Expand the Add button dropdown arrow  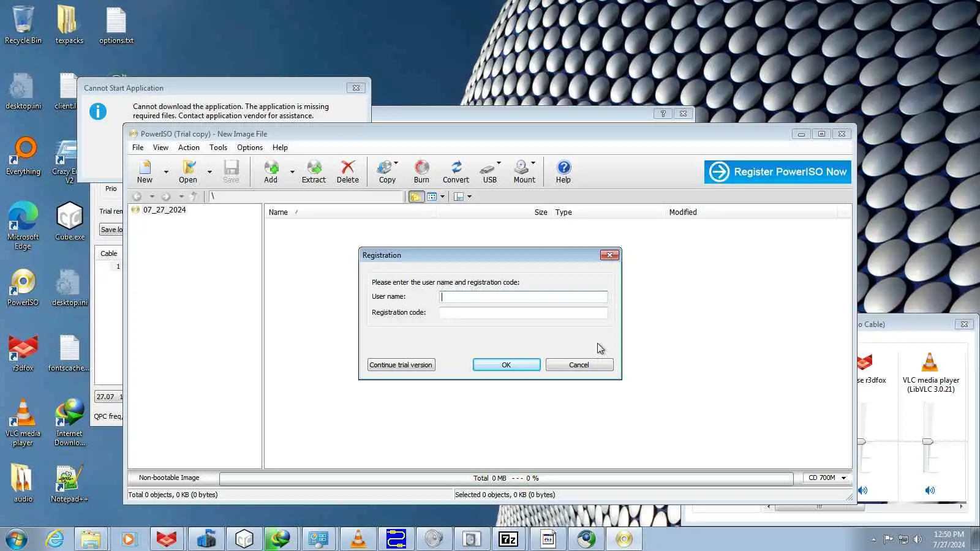292,172
